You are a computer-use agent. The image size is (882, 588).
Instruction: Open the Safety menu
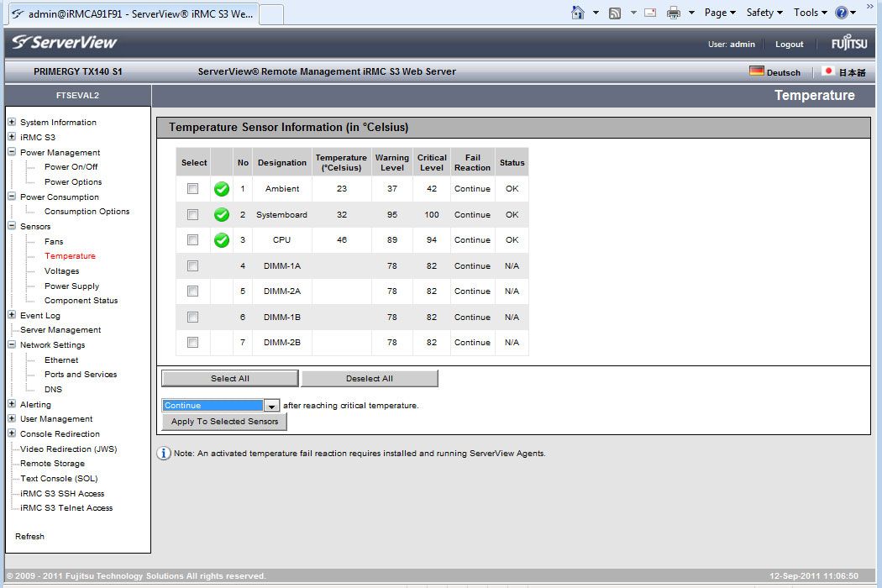(x=764, y=13)
